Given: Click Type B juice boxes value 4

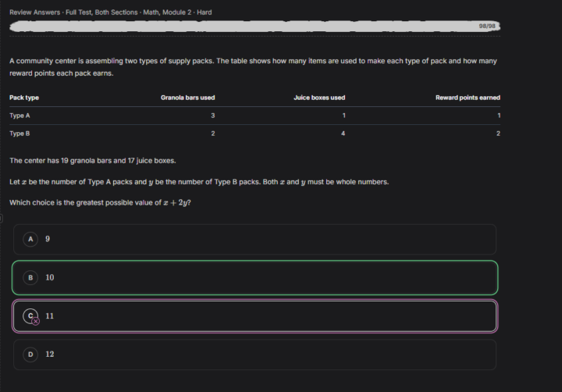Looking at the screenshot, I should pyautogui.click(x=343, y=134).
